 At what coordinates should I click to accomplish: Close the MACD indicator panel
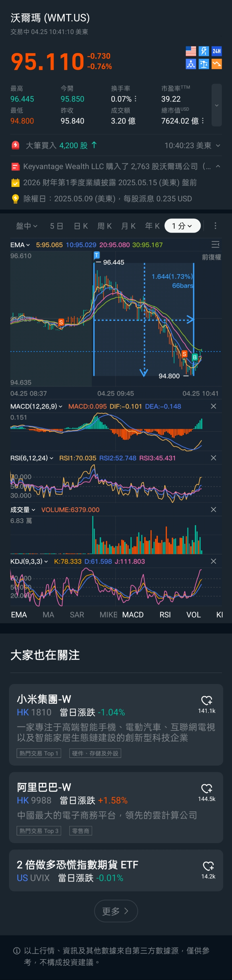coord(213,406)
